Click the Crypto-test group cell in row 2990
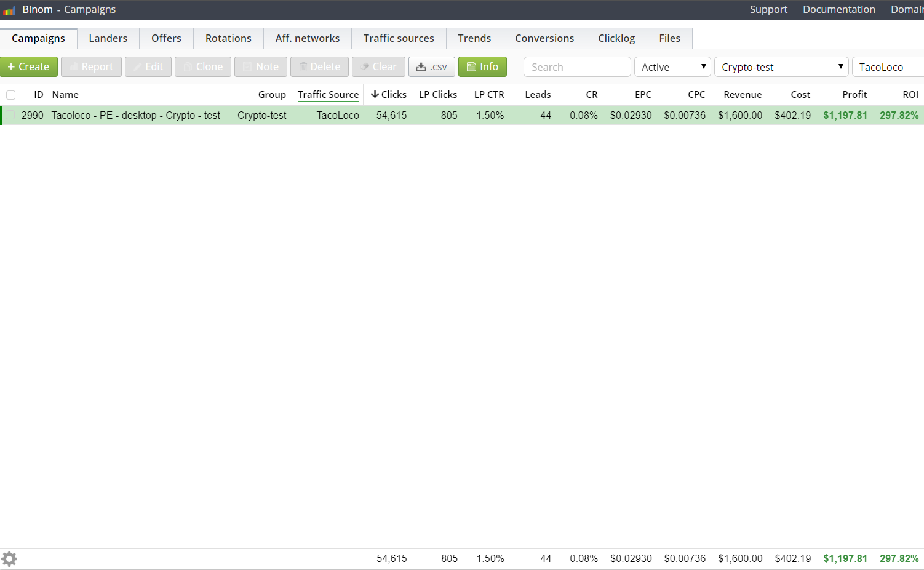924x570 pixels. pos(262,115)
